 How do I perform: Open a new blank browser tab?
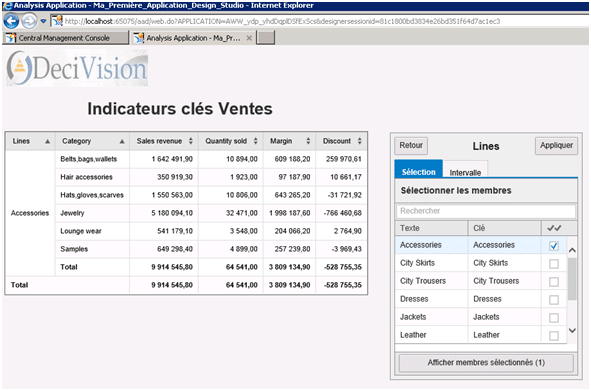[x=266, y=38]
